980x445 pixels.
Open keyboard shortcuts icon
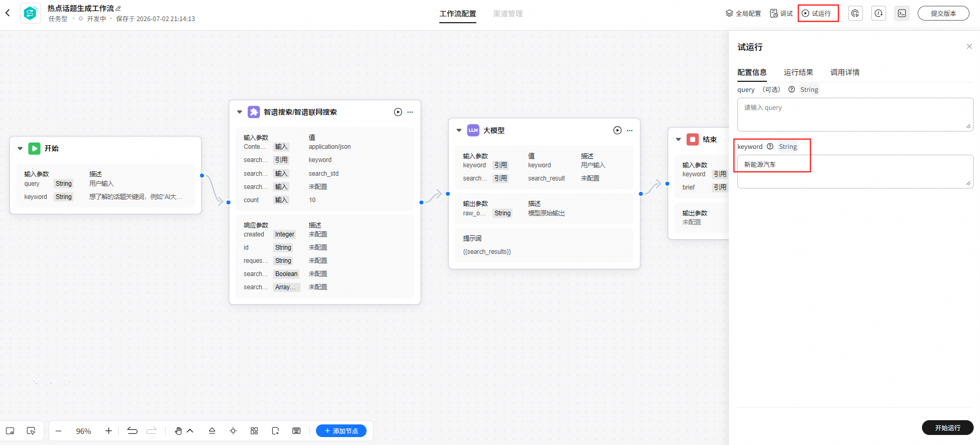(296, 431)
